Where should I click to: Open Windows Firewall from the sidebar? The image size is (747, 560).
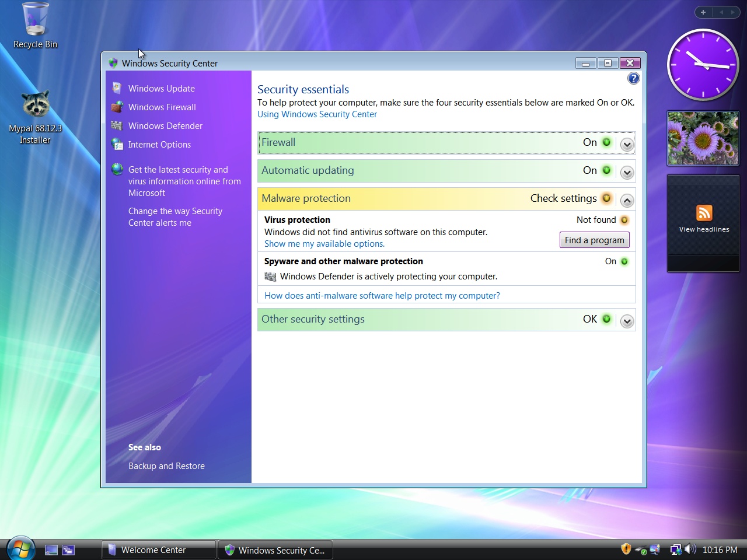(x=162, y=107)
